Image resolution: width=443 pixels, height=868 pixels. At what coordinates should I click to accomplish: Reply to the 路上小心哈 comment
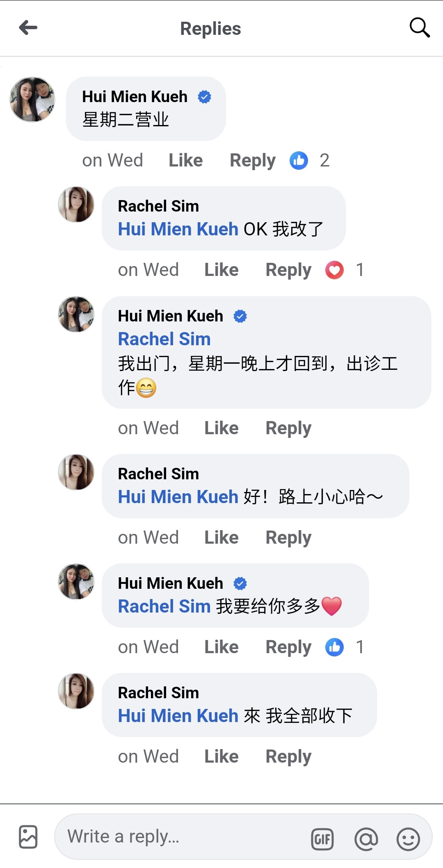pyautogui.click(x=288, y=538)
